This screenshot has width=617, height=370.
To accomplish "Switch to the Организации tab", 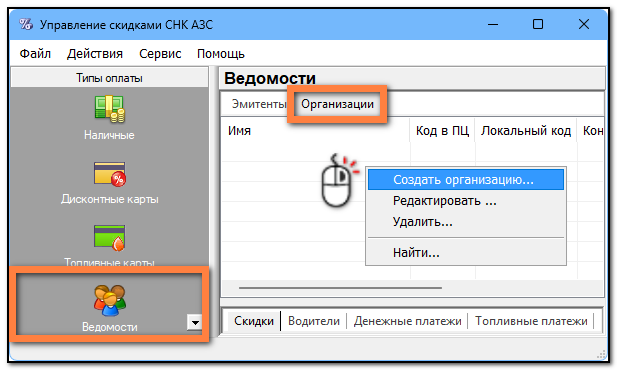I will (337, 104).
